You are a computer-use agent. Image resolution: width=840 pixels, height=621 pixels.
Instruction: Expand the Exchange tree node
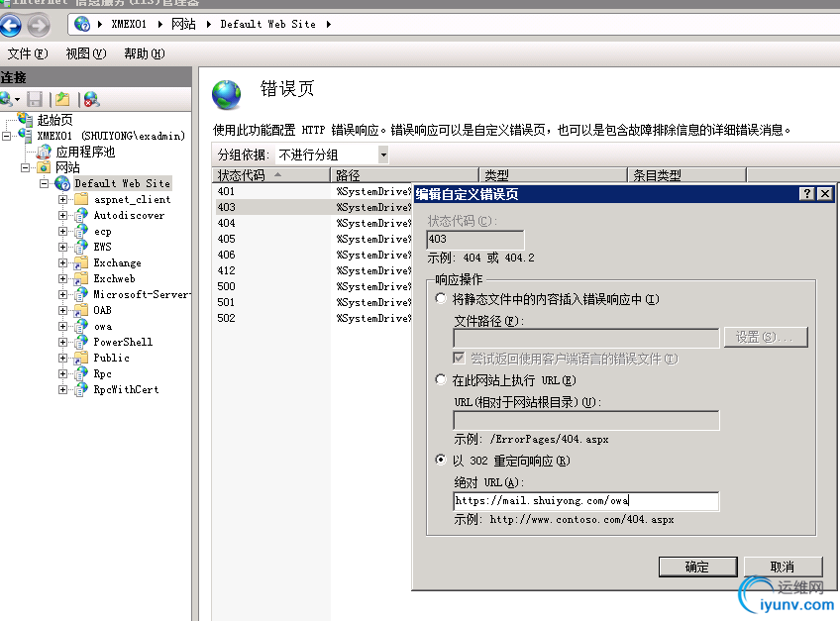click(x=61, y=262)
